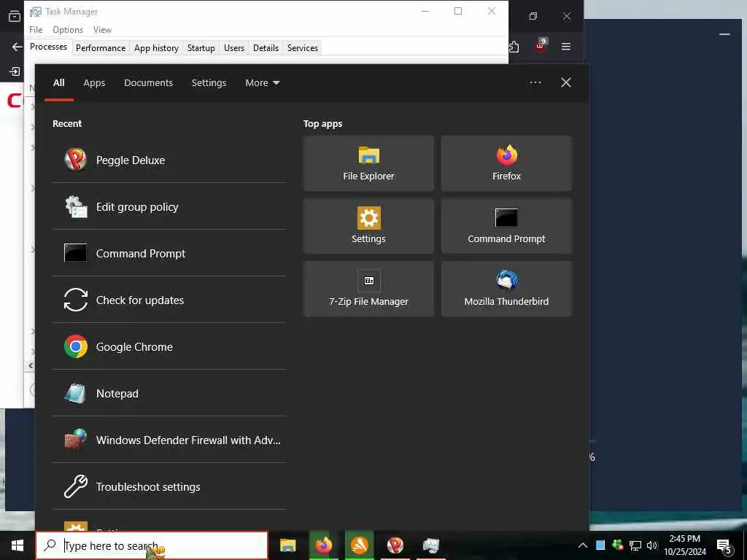Launch Google Chrome from recent list
747x560 pixels.
(169, 346)
